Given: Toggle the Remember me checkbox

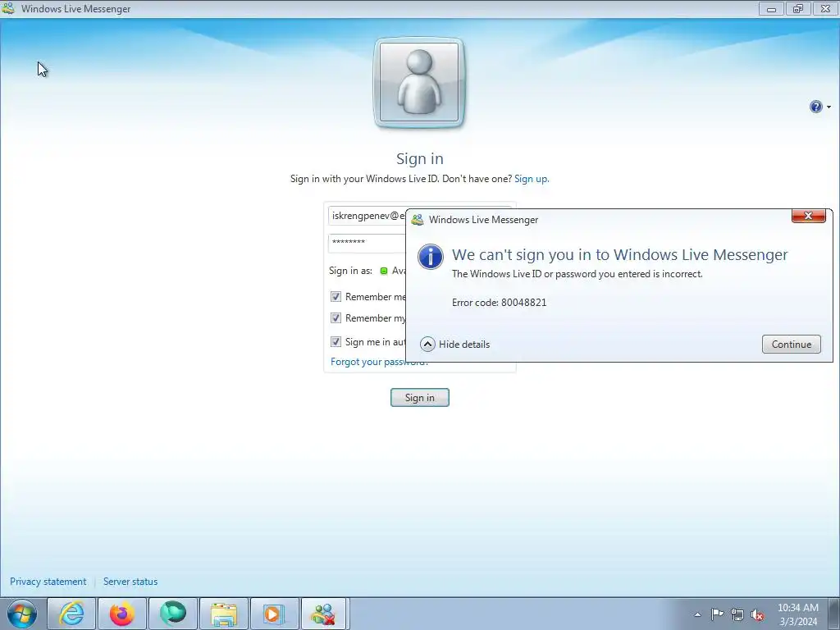Looking at the screenshot, I should click(x=336, y=296).
